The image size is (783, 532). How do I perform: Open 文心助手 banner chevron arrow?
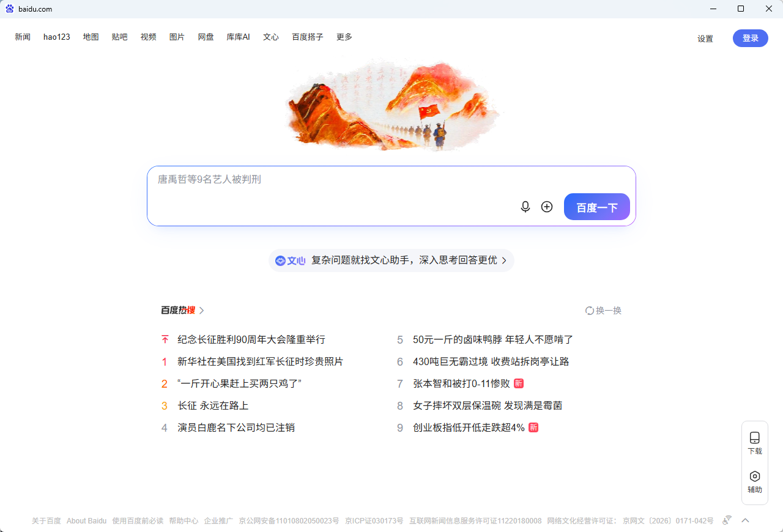pos(504,260)
